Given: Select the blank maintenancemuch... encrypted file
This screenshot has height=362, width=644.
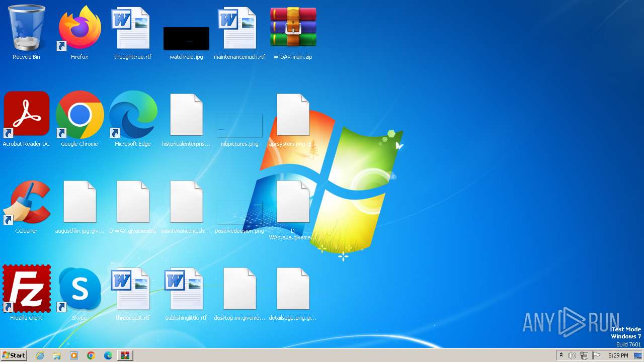Looking at the screenshot, I should coord(186,207).
